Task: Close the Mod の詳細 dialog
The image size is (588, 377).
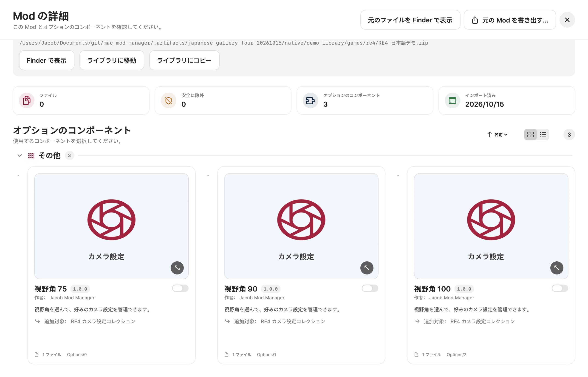Action: pyautogui.click(x=567, y=20)
